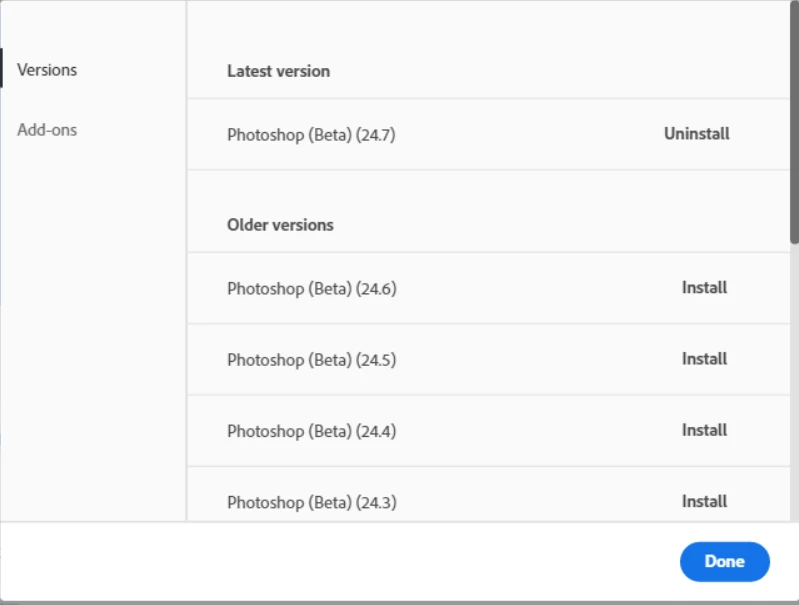Screen dimensions: 799x605
Task: Install Photoshop (Beta) version 24.6
Action: tap(704, 287)
